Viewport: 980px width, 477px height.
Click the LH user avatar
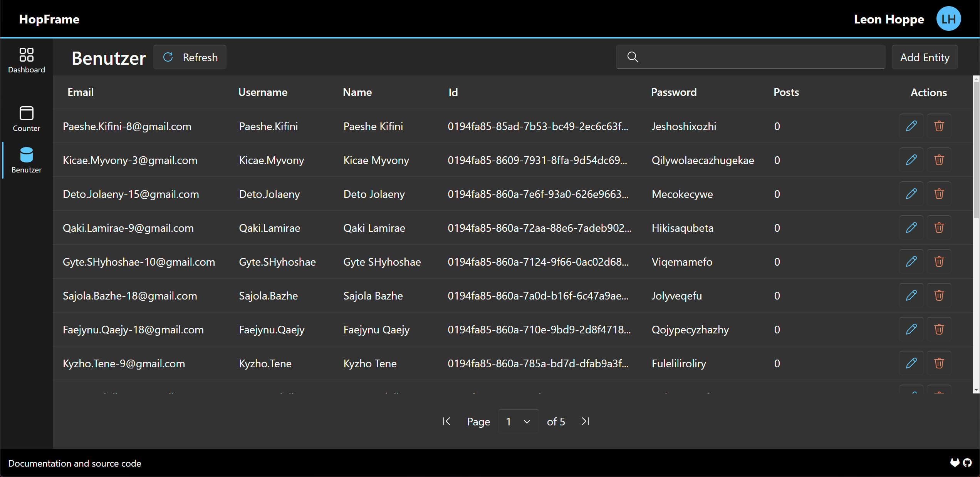pyautogui.click(x=948, y=19)
